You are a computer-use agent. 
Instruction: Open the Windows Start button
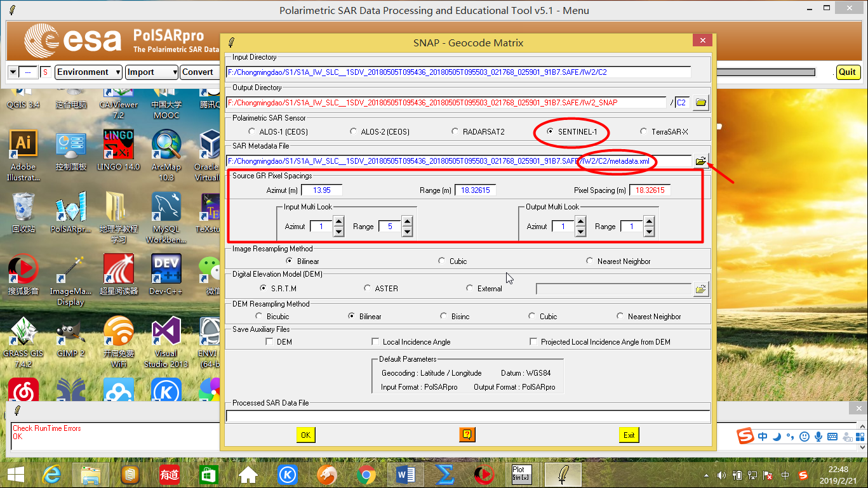16,474
